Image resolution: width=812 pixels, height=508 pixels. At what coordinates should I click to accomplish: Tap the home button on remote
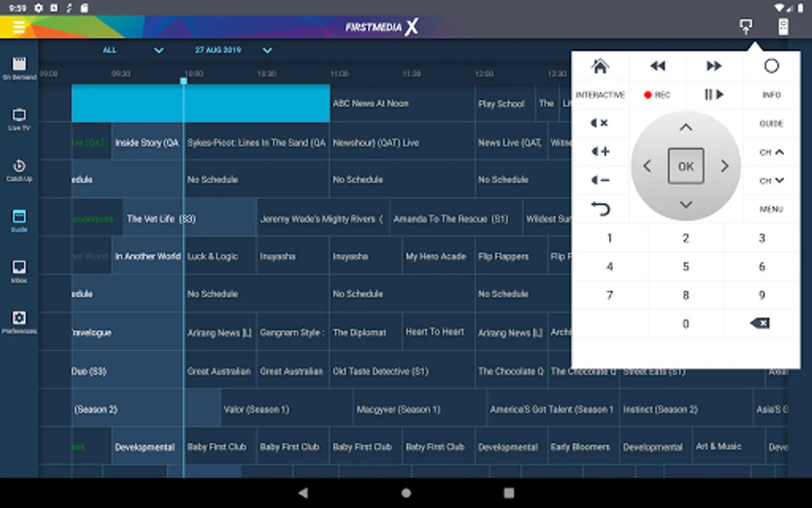pos(600,66)
